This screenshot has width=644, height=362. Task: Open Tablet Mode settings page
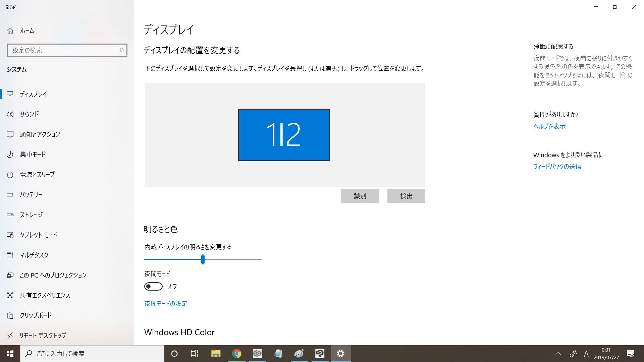point(38,235)
